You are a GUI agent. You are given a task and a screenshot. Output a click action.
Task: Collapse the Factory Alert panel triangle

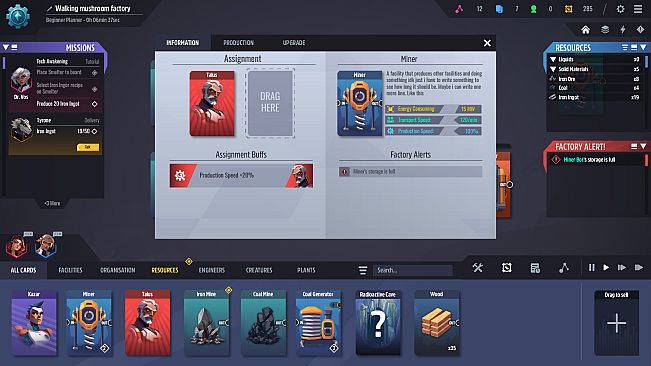tap(643, 146)
